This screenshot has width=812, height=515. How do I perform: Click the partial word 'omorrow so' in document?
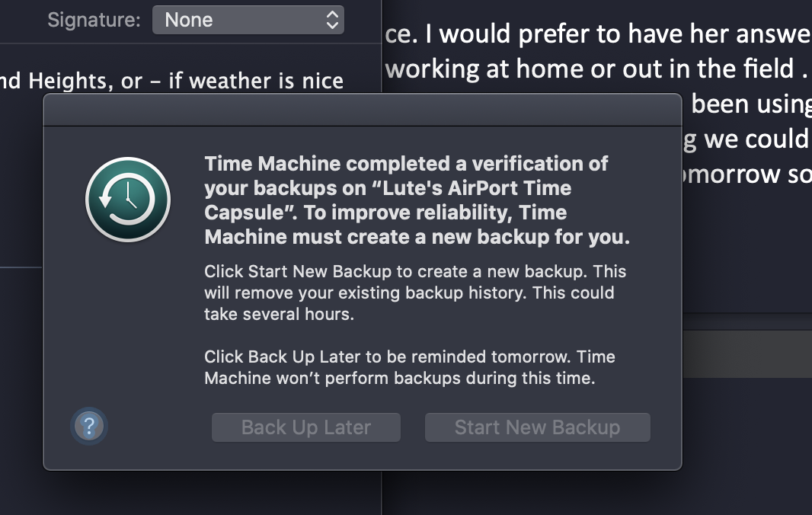click(743, 174)
